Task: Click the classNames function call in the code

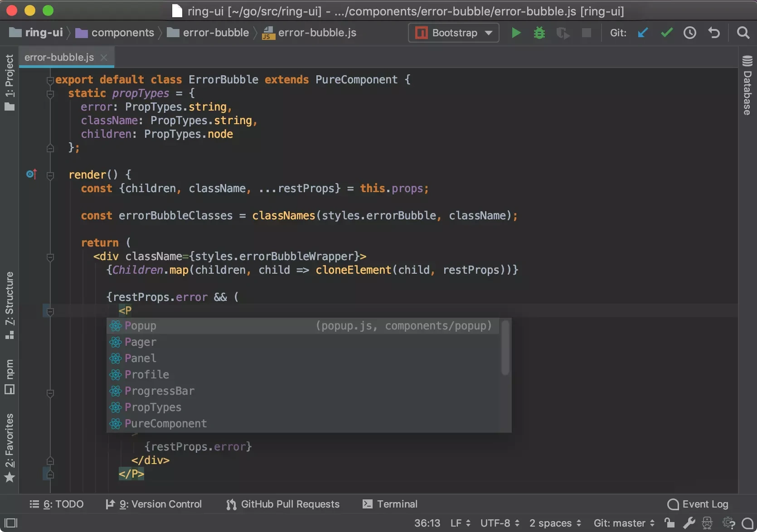Action: tap(283, 216)
